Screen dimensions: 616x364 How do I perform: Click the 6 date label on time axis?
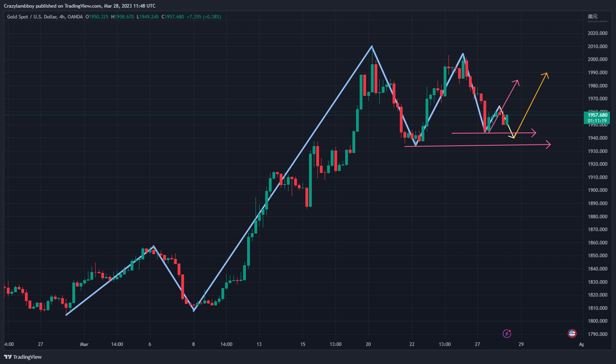(150, 344)
